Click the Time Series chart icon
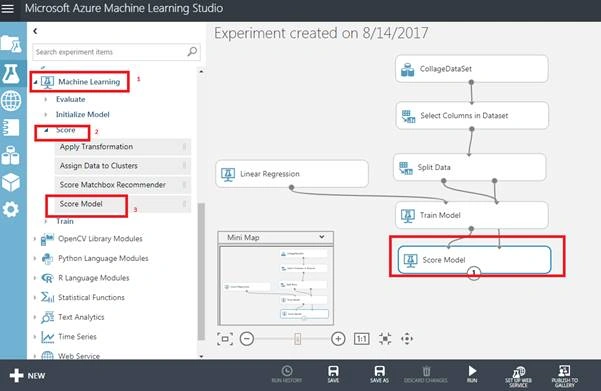Image resolution: width=601 pixels, height=391 pixels. (x=47, y=337)
